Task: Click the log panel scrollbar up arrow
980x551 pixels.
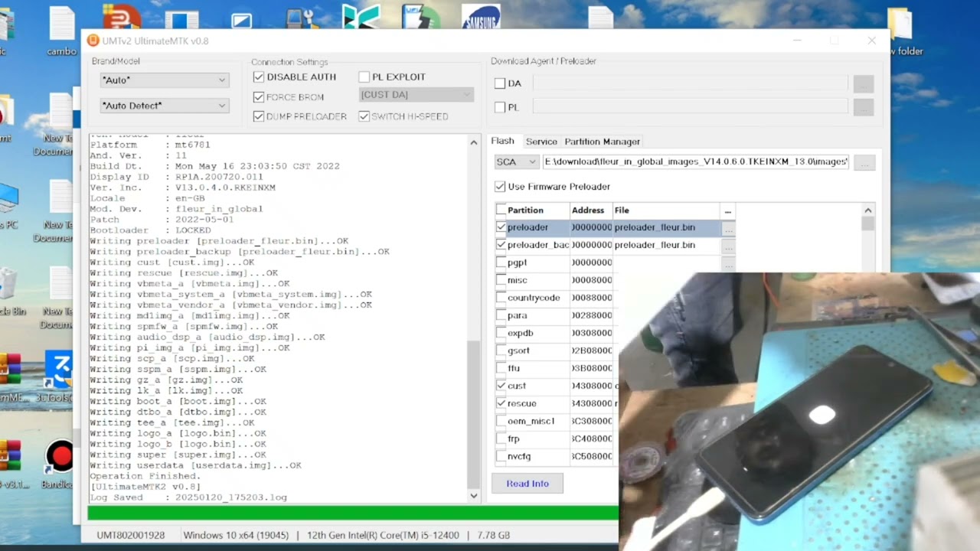Action: tap(474, 142)
